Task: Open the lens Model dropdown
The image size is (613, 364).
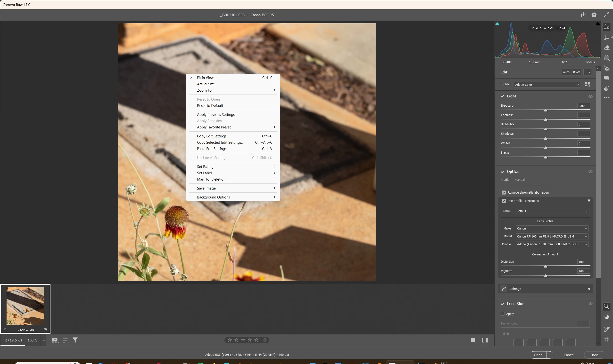Action: (x=552, y=237)
